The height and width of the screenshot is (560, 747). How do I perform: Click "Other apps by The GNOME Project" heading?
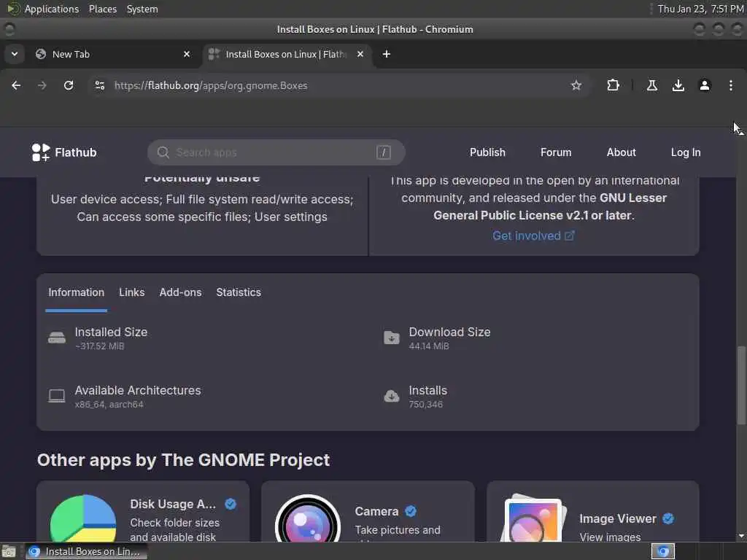pyautogui.click(x=183, y=460)
